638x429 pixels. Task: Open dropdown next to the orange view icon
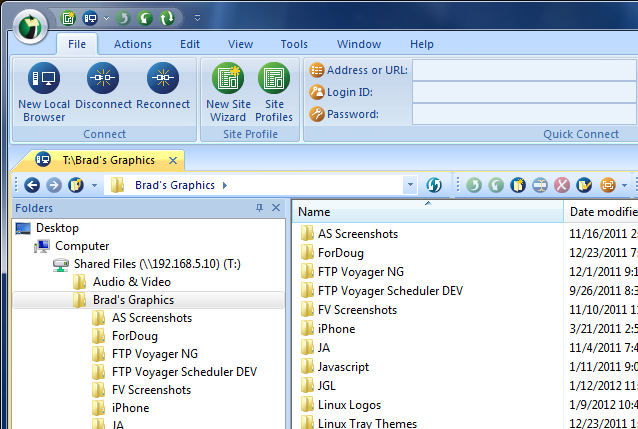pos(625,186)
